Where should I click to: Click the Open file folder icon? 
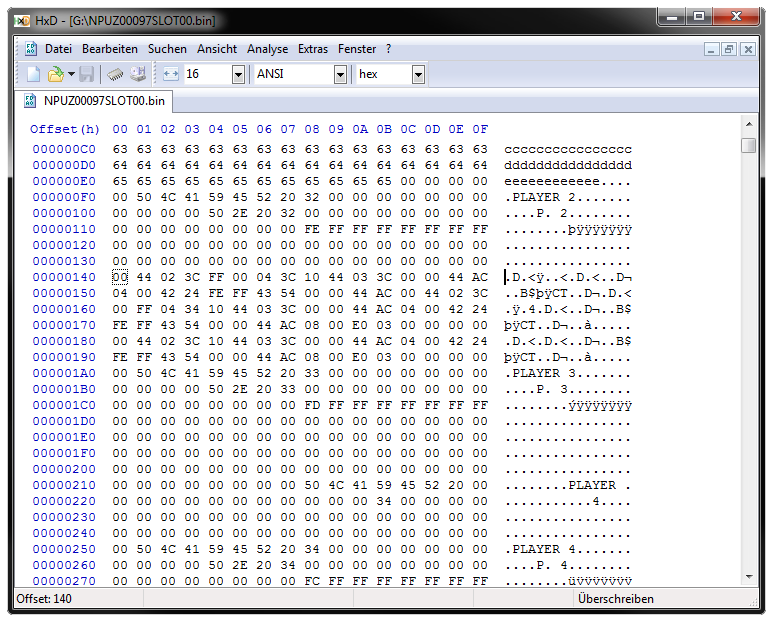pyautogui.click(x=55, y=74)
